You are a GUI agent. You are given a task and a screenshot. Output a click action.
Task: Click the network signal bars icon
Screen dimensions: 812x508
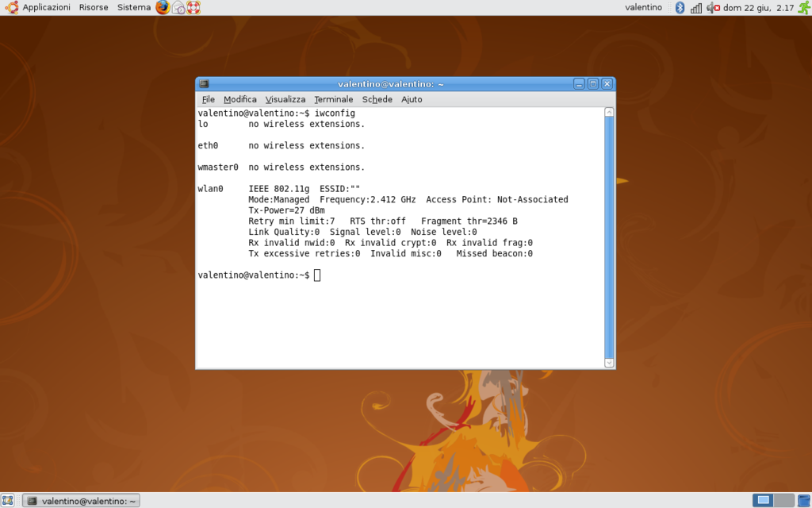(696, 7)
